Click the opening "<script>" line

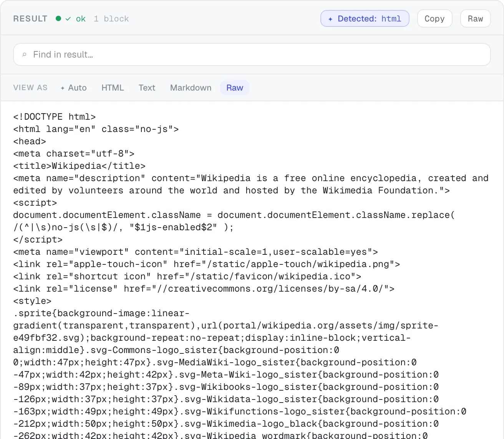(35, 203)
